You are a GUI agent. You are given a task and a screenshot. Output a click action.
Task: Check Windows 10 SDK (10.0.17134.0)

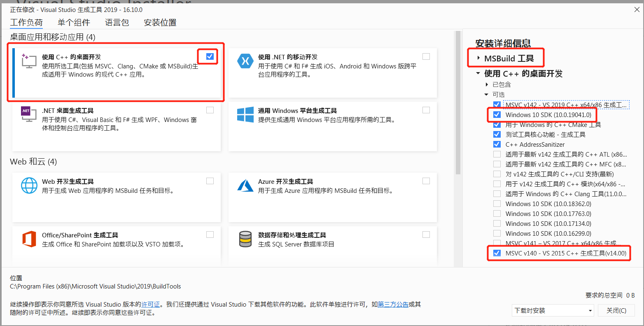497,223
